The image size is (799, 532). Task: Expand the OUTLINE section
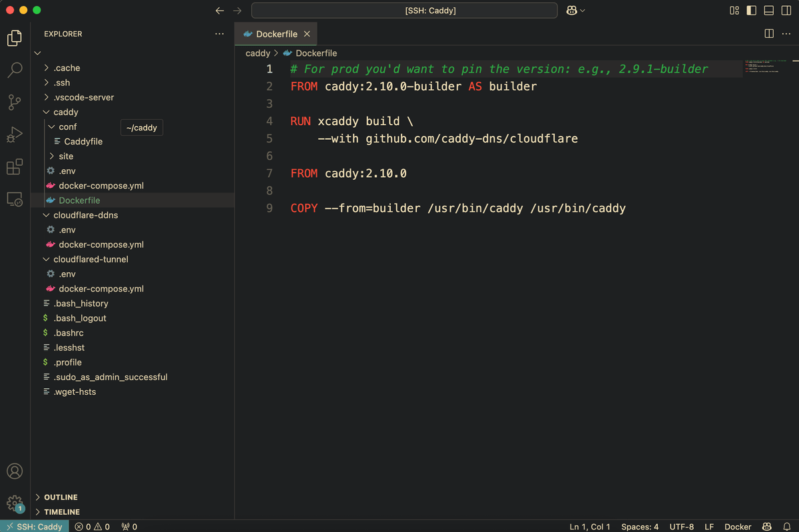tap(60, 497)
